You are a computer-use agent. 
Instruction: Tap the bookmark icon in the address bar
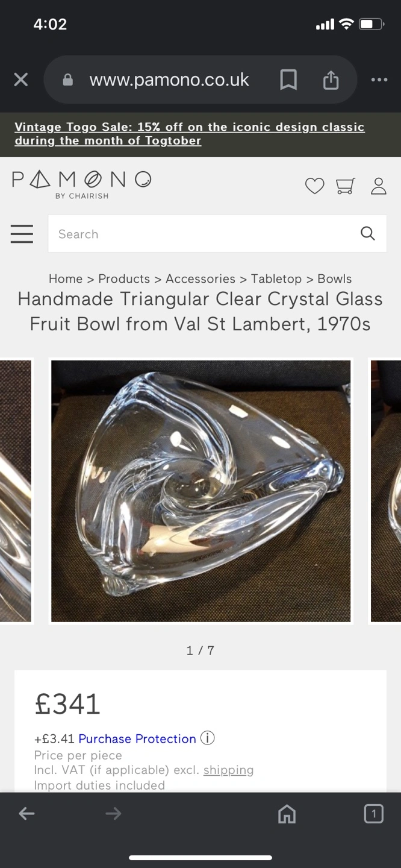[288, 80]
